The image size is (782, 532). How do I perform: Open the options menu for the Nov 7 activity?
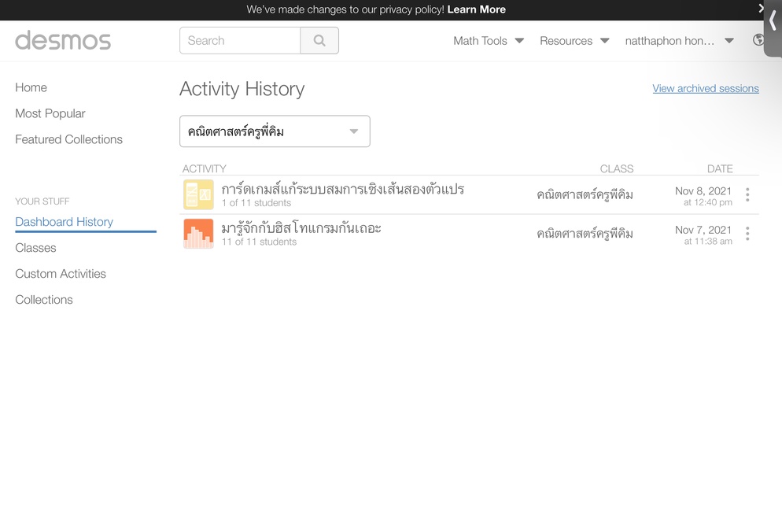[747, 234]
